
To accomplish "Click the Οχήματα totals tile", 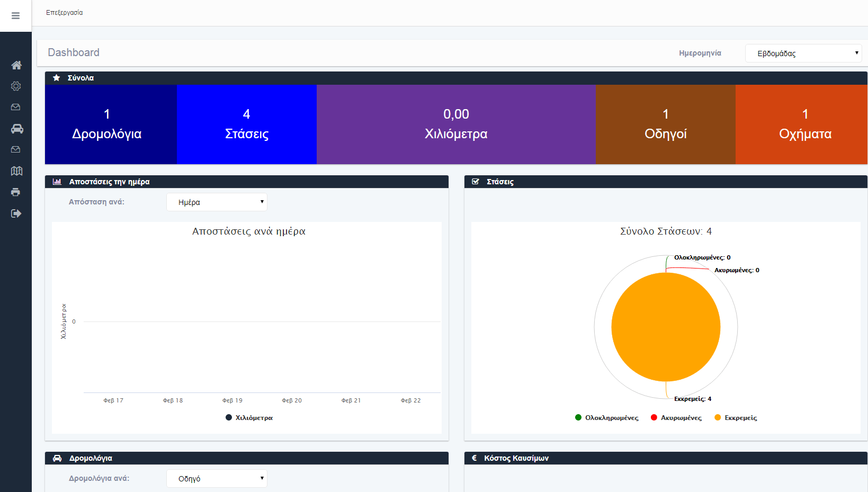I will (804, 124).
